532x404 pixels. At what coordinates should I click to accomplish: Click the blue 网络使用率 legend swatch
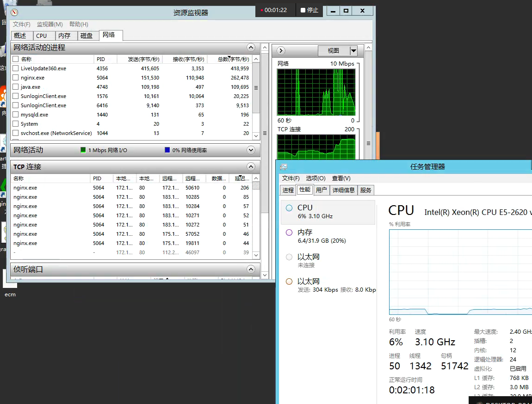click(167, 150)
